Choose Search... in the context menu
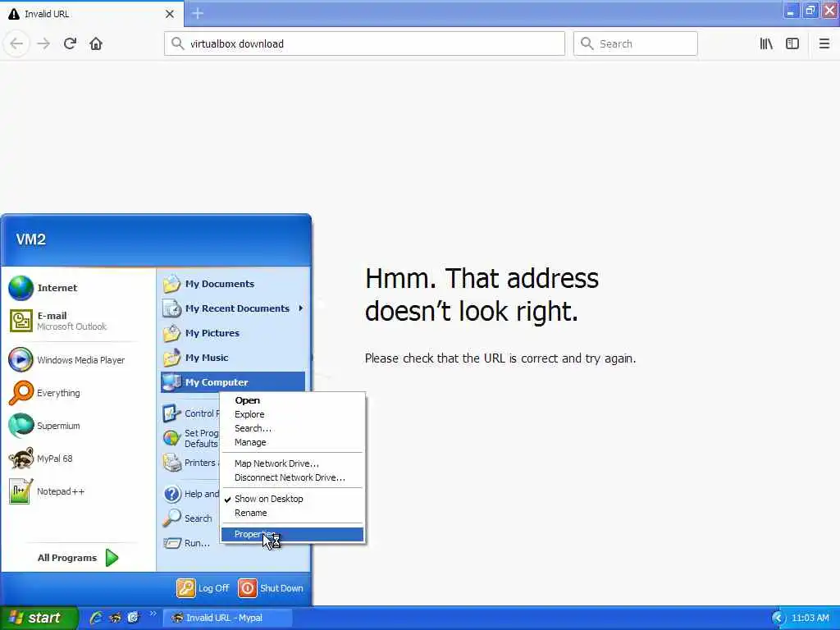 tap(293, 428)
